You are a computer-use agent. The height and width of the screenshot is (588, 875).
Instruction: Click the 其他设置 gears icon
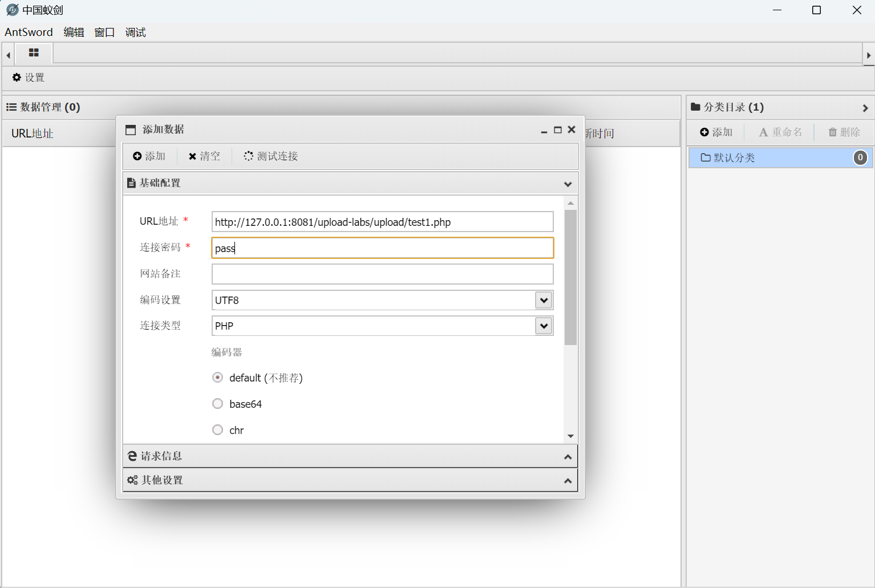point(132,480)
